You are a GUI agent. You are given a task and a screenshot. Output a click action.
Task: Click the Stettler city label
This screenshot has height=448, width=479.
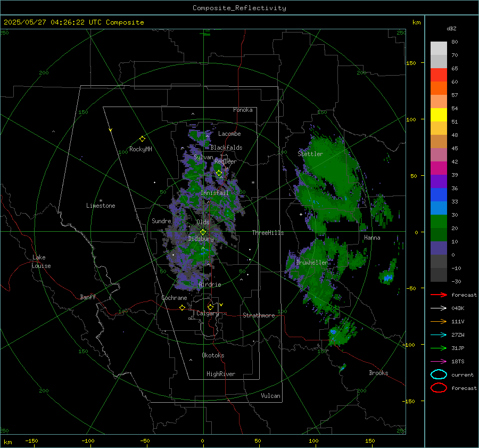tap(310, 154)
